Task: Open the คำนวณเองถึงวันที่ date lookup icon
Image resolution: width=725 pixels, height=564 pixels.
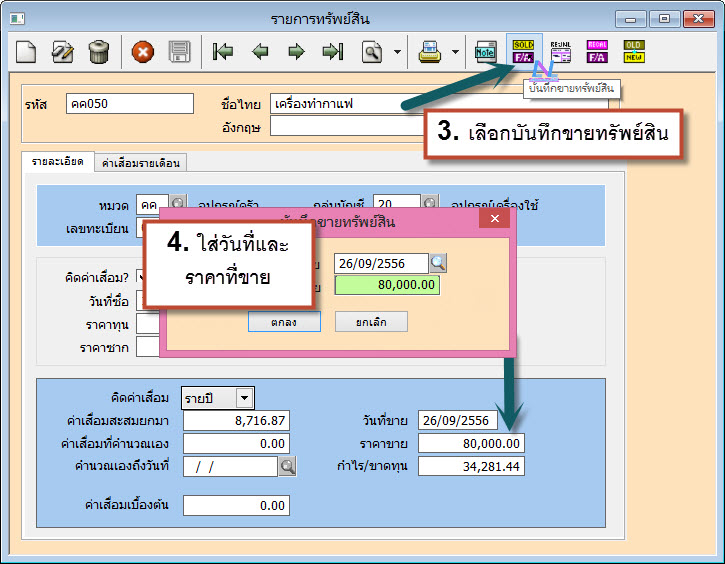Action: (287, 466)
